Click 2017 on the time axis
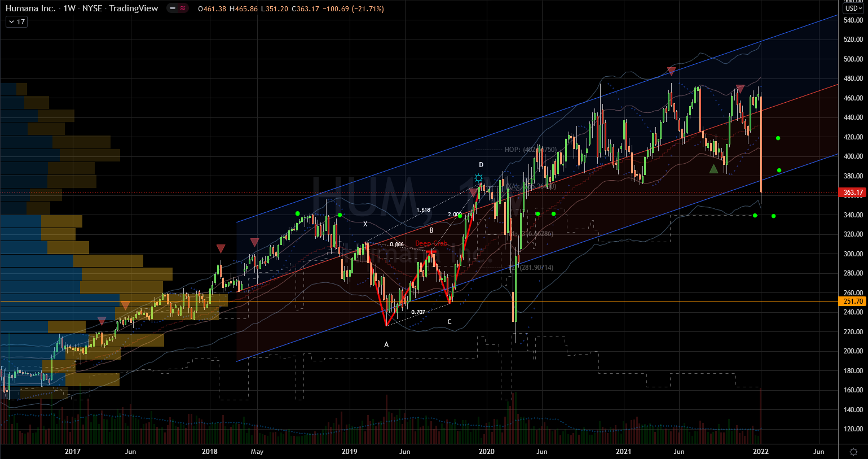 click(x=73, y=452)
